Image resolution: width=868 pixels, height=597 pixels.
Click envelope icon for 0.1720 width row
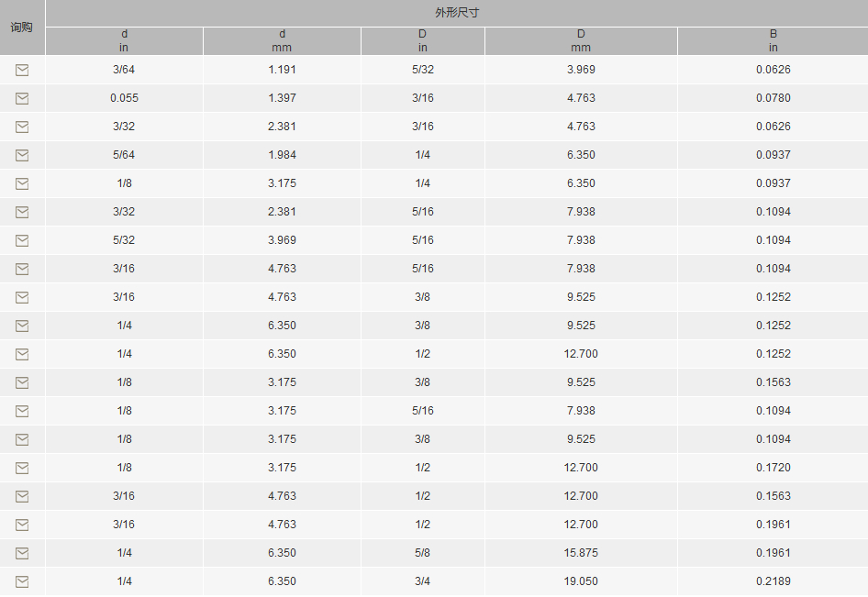[x=22, y=468]
